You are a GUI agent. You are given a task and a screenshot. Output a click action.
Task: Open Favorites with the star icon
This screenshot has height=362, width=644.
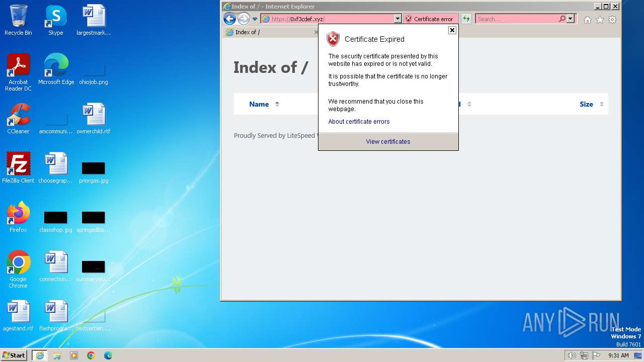600,20
